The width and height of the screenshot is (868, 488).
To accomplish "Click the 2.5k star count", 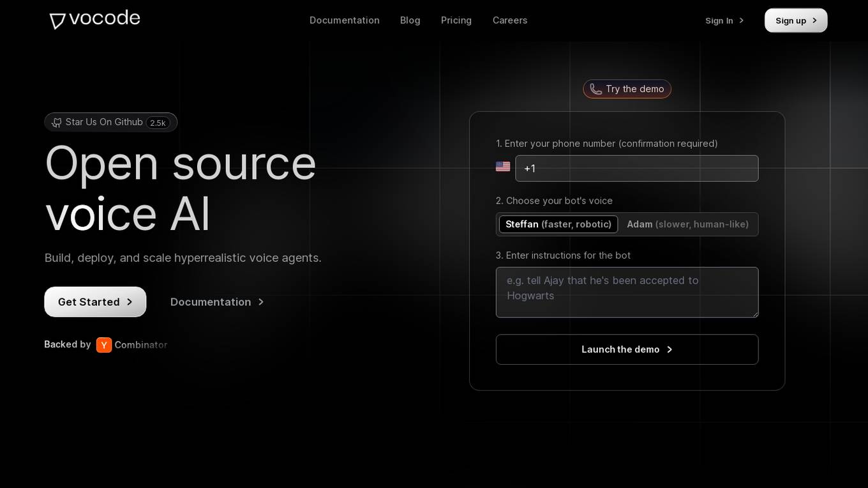I will [158, 123].
